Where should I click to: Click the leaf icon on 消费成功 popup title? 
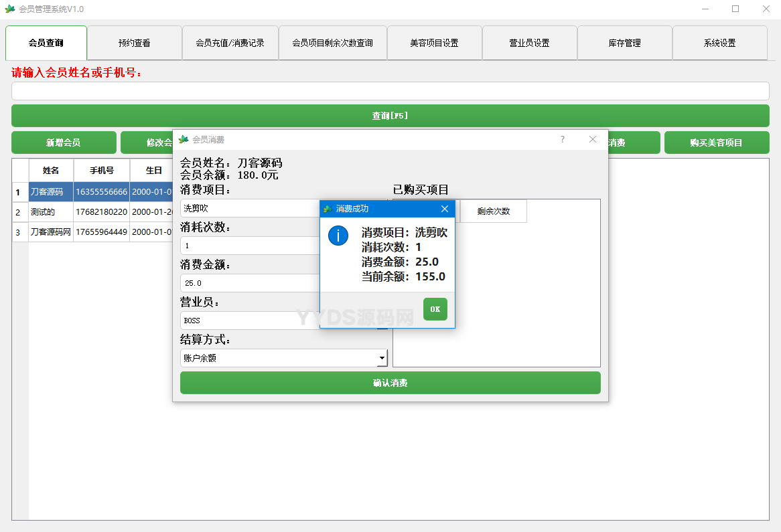click(328, 209)
